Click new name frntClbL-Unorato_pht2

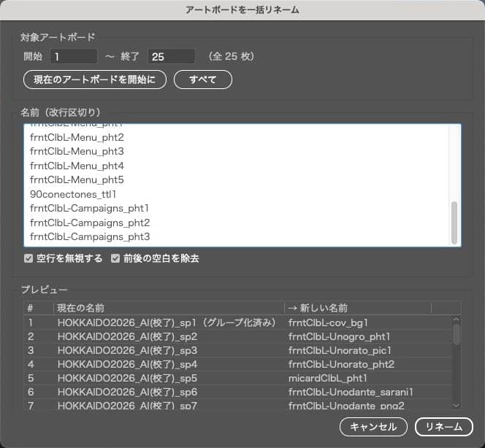(342, 365)
